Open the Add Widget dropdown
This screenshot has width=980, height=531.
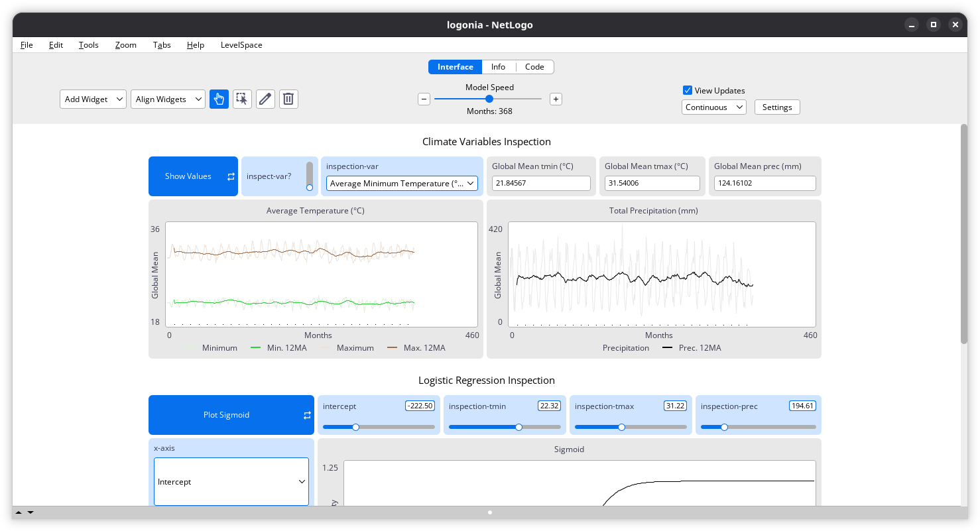click(x=93, y=99)
